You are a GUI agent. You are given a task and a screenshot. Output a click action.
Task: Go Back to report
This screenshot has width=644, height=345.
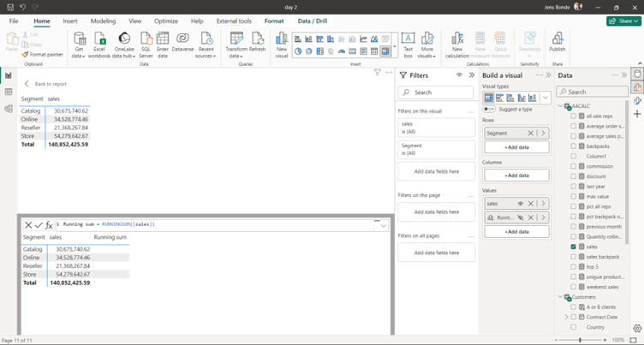tap(45, 84)
